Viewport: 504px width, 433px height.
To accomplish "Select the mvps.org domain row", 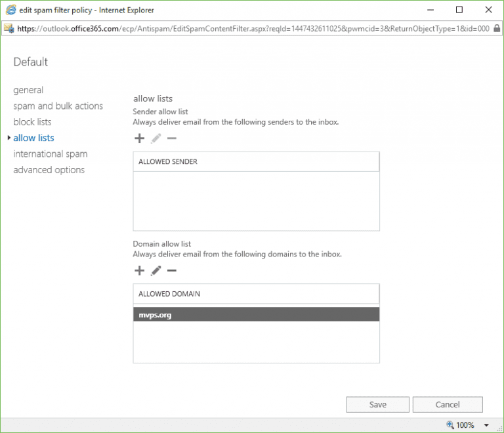I will [x=256, y=314].
